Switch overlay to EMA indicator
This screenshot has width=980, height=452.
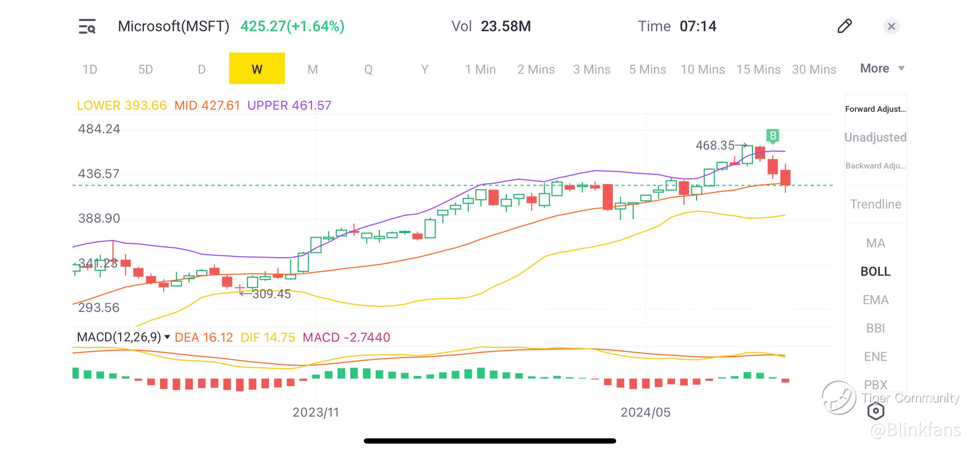(876, 300)
